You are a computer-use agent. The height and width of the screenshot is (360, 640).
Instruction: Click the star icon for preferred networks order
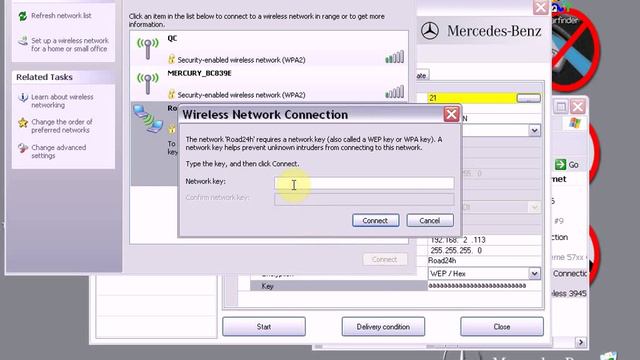coord(23,122)
